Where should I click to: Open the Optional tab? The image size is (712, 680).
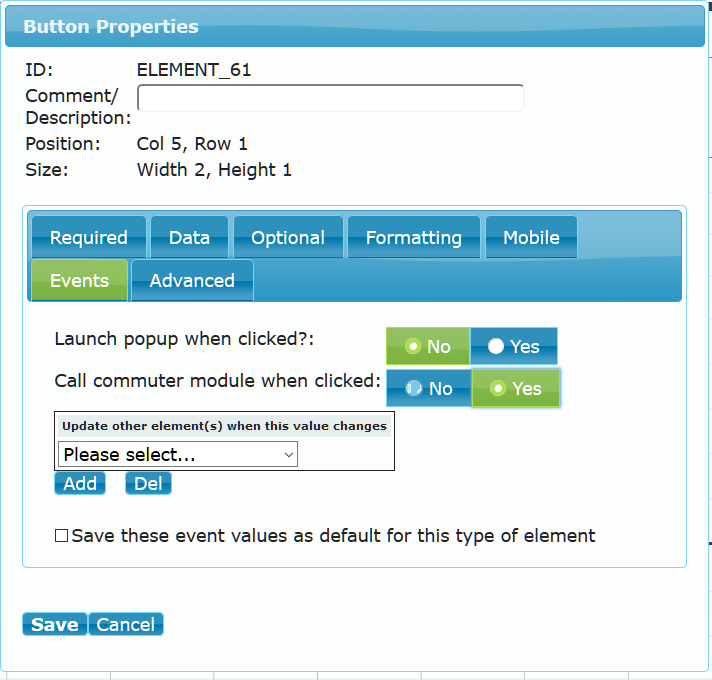[288, 237]
